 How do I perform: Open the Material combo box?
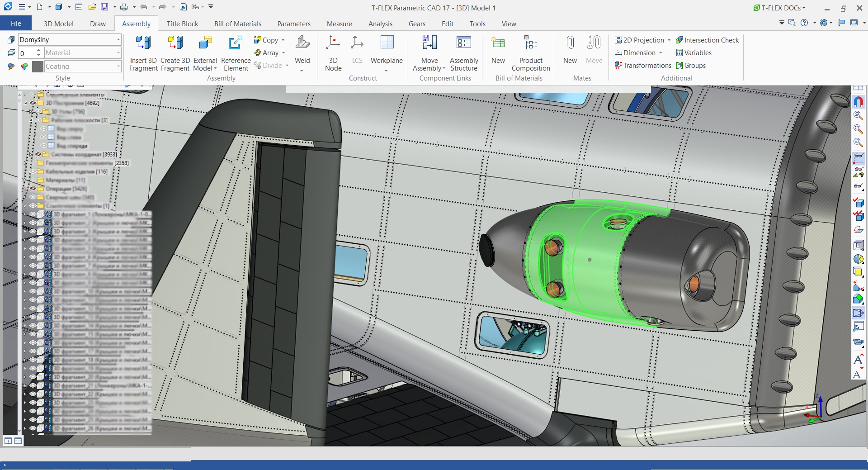coord(83,53)
